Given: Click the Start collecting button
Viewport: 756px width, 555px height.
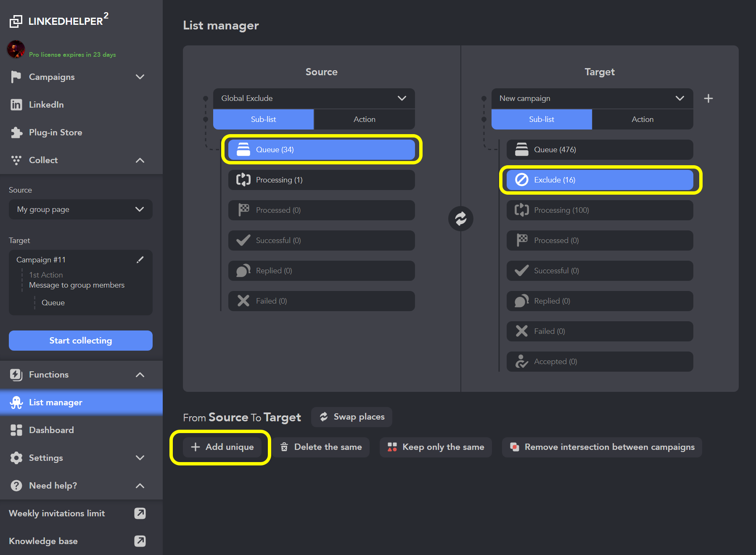Looking at the screenshot, I should [x=80, y=341].
